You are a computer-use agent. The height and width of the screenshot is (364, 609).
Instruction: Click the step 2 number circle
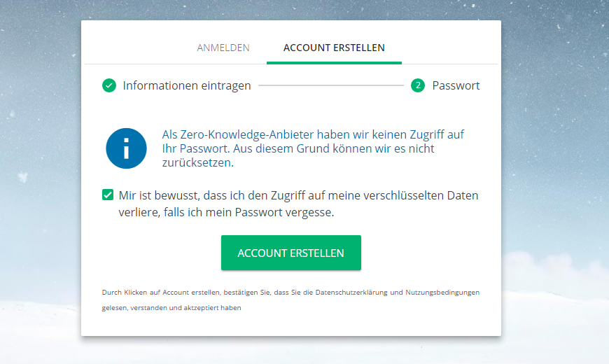click(418, 85)
